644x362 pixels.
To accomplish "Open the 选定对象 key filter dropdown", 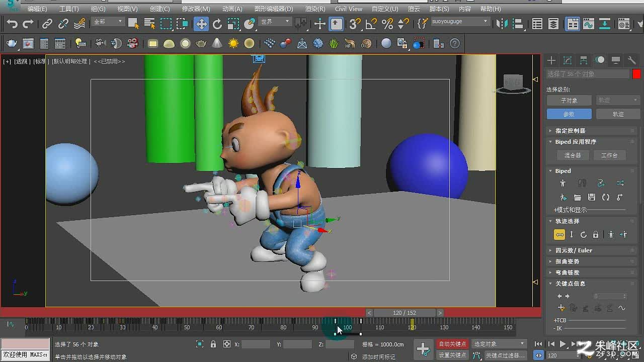I will (x=499, y=344).
